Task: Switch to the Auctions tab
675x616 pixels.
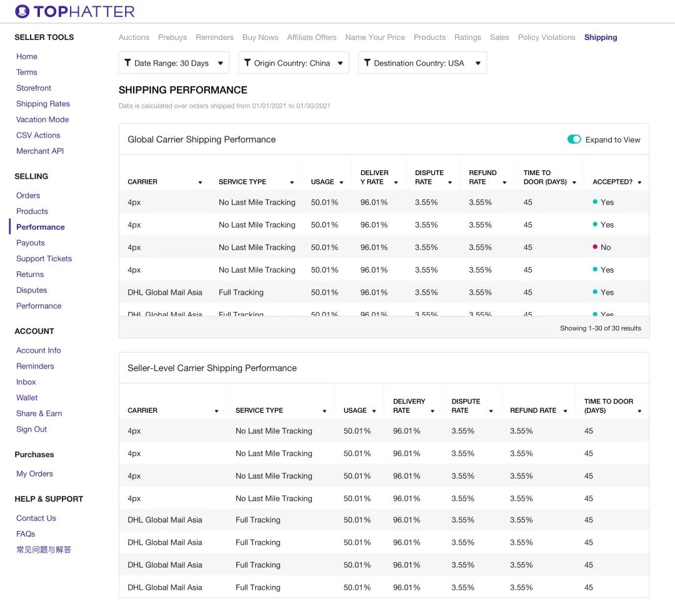Action: coord(134,38)
